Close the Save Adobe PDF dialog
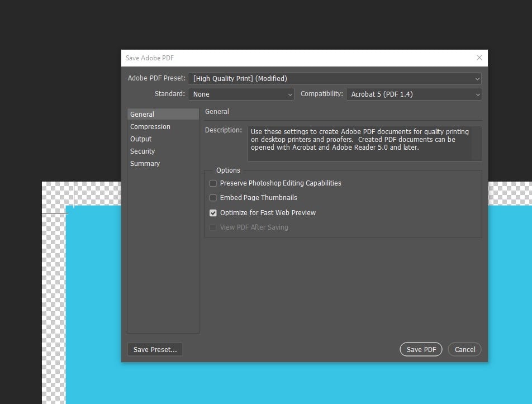The width and height of the screenshot is (532, 404). (479, 58)
